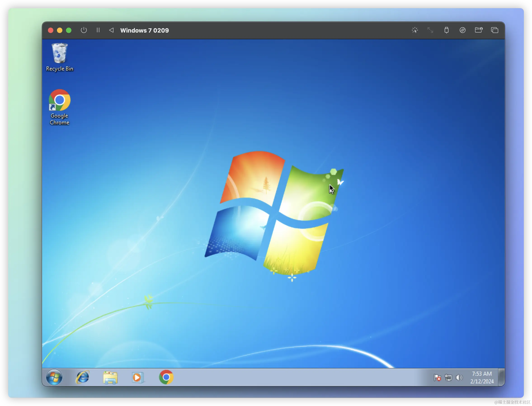Launch Internet Explorer from the taskbar
The width and height of the screenshot is (532, 406).
(x=83, y=377)
